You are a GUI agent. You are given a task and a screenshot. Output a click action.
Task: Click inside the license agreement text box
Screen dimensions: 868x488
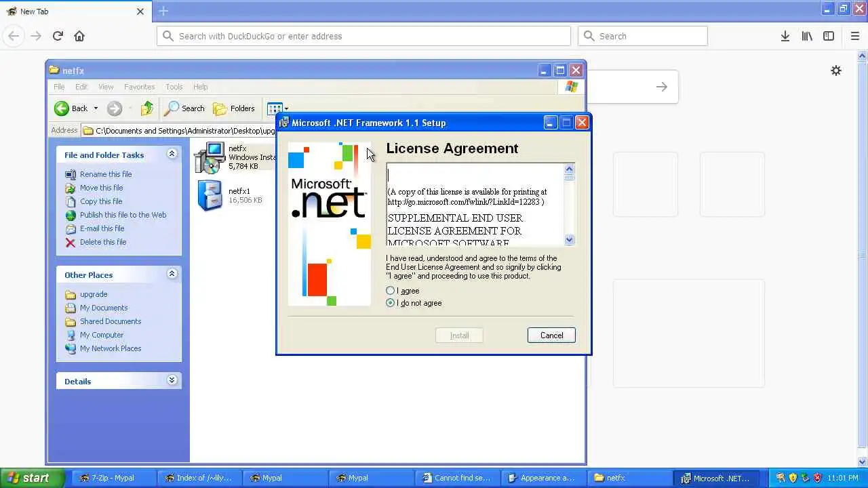coord(475,205)
